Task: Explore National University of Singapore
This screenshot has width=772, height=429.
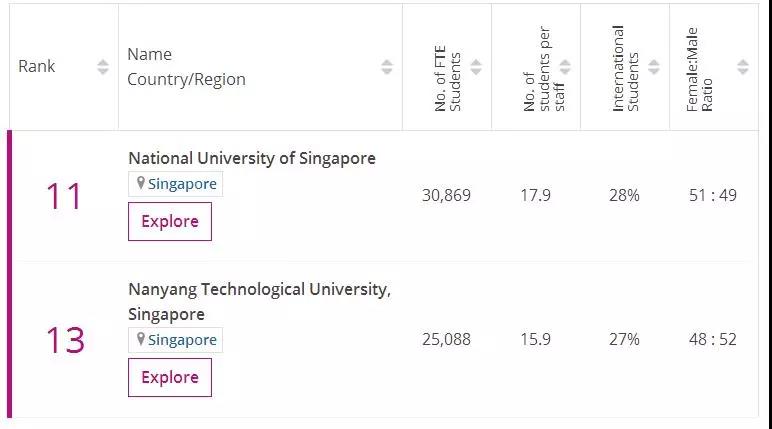Action: click(x=170, y=222)
